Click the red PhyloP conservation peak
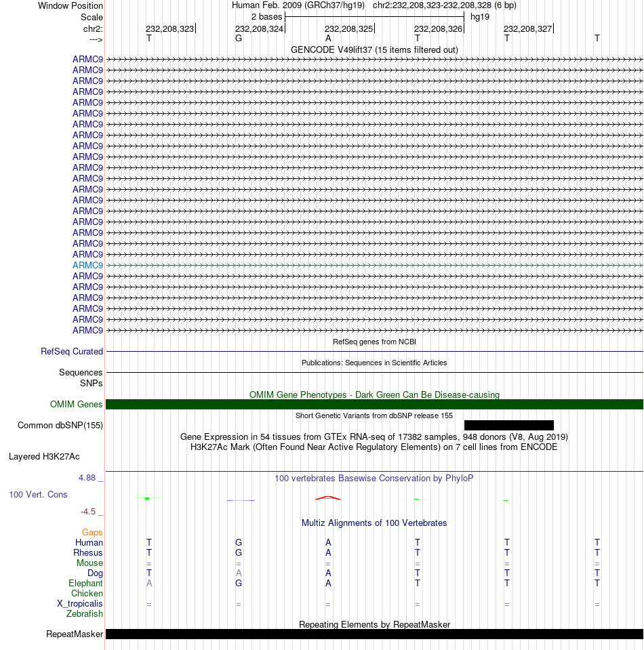This screenshot has height=650, width=644. pyautogui.click(x=328, y=498)
